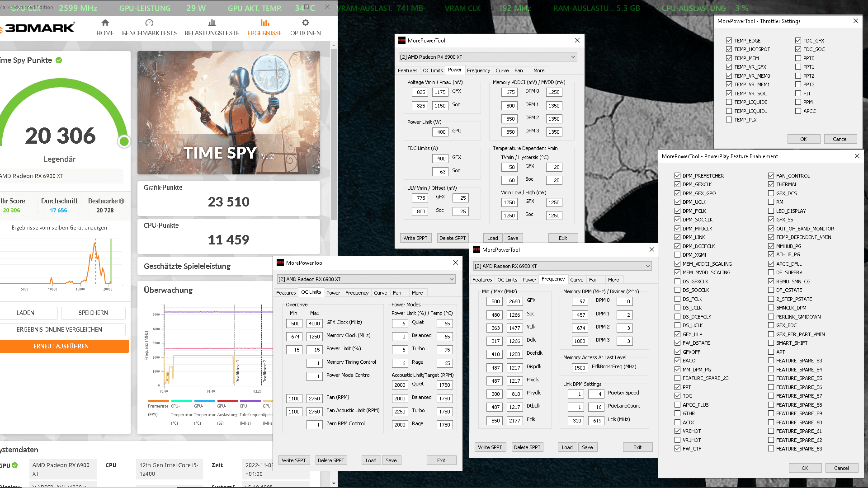Click the MorePowerTool OC Limits window title icon
Image resolution: width=868 pixels, height=488 pixels.
pos(280,263)
